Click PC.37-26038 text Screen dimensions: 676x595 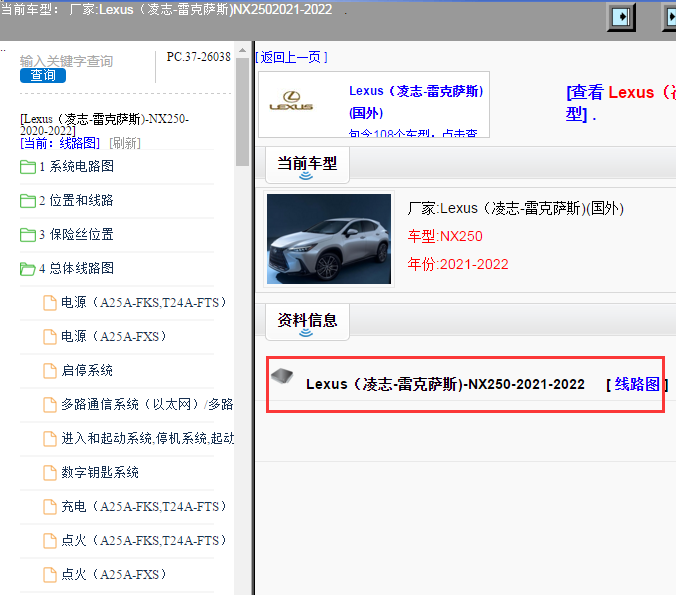199,57
